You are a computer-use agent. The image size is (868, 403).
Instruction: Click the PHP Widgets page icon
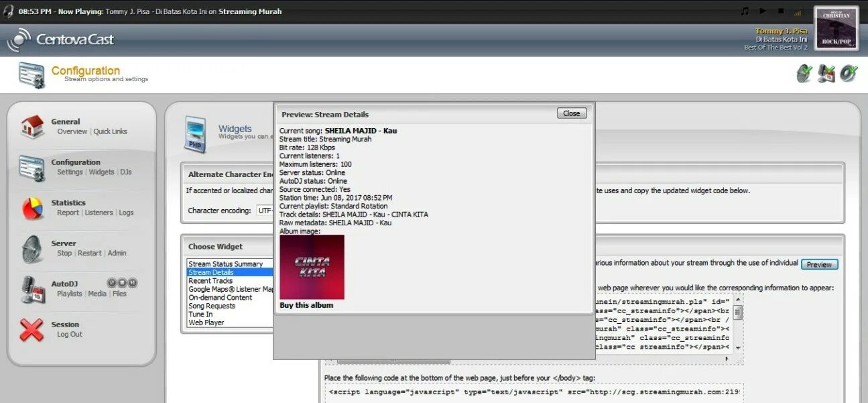pyautogui.click(x=196, y=133)
